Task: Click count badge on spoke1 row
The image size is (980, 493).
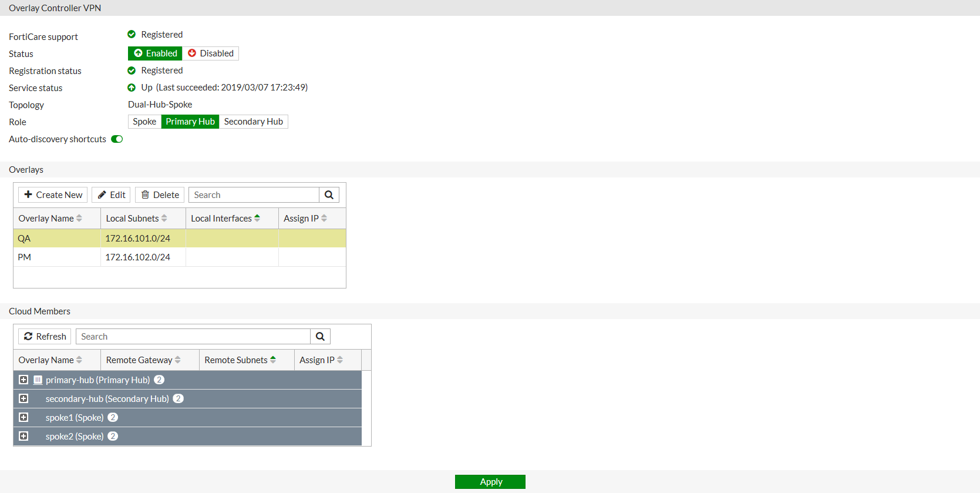Action: click(113, 417)
